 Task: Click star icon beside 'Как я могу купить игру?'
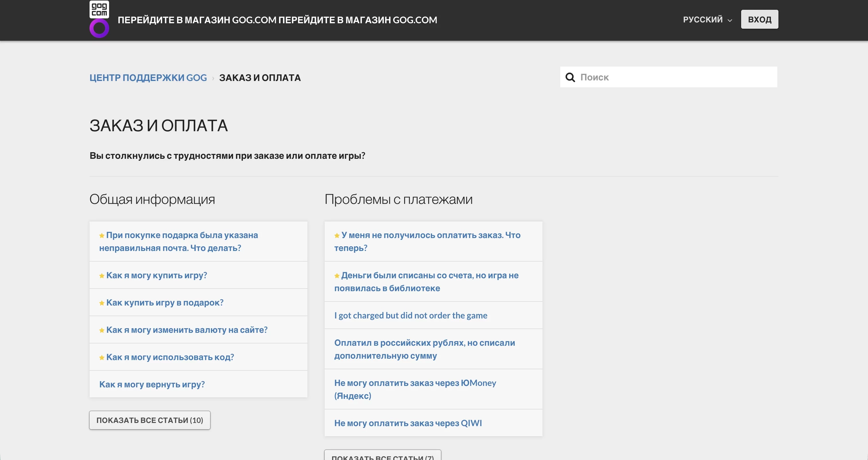(x=101, y=276)
